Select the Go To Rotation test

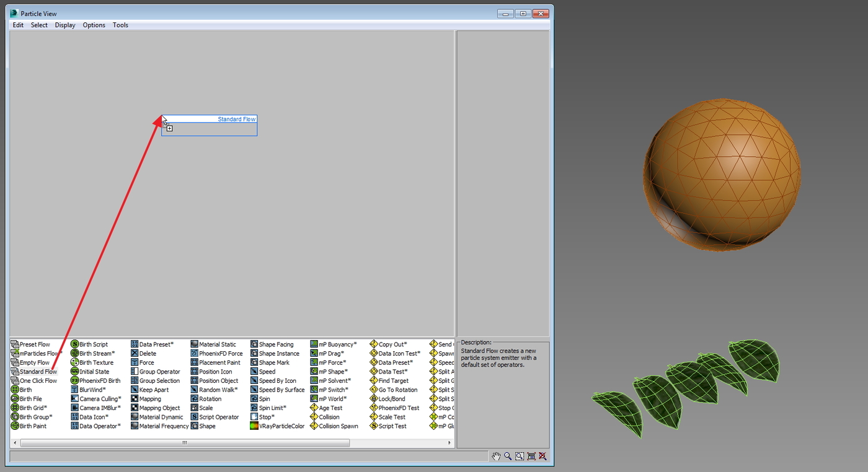[x=394, y=390]
